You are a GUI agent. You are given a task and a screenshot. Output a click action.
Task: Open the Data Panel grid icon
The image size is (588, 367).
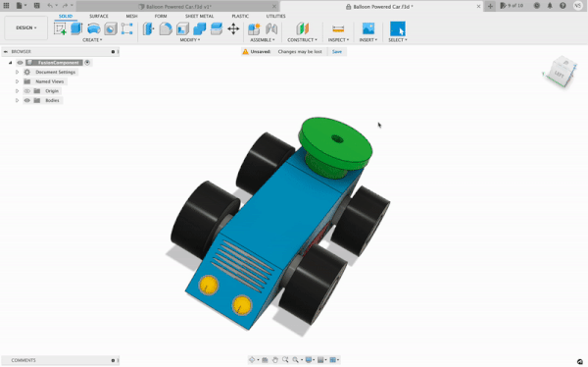point(7,6)
